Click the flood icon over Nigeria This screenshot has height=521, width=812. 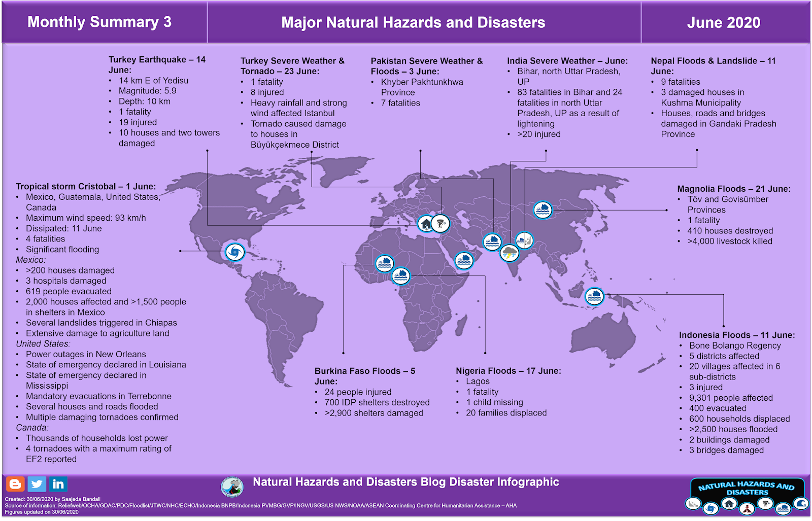pyautogui.click(x=401, y=277)
